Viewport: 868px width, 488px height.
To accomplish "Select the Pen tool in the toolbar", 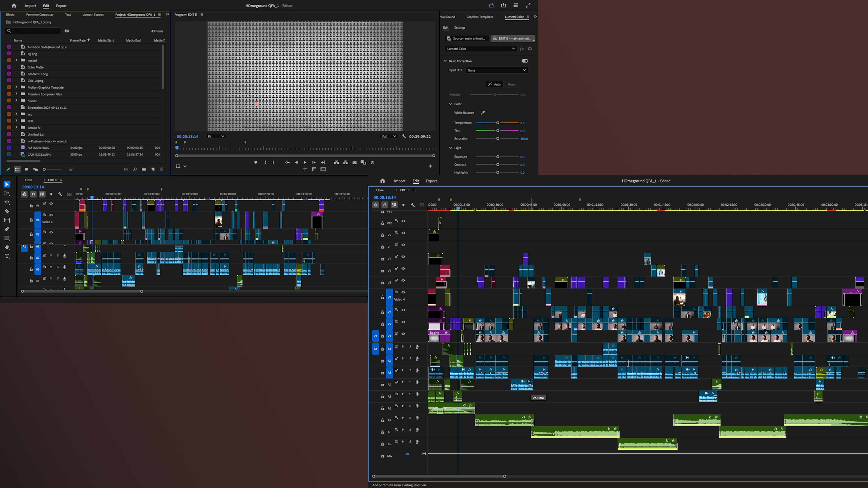I will [x=7, y=229].
